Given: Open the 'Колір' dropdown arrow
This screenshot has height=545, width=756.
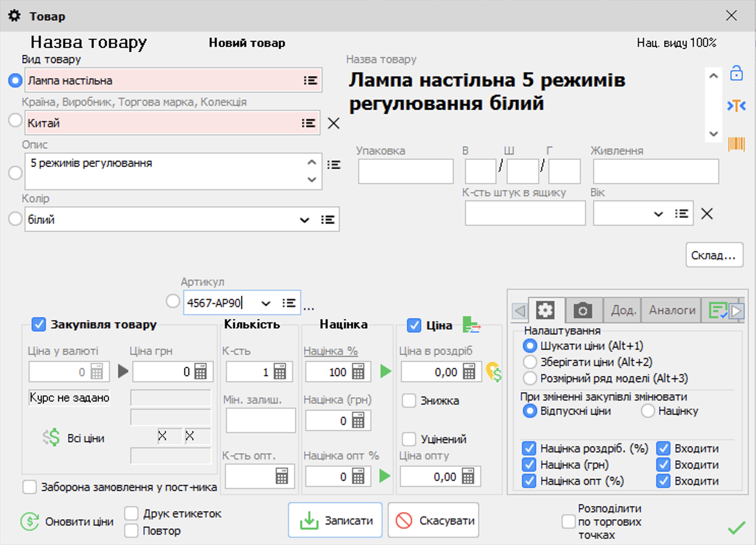Looking at the screenshot, I should pos(304,220).
